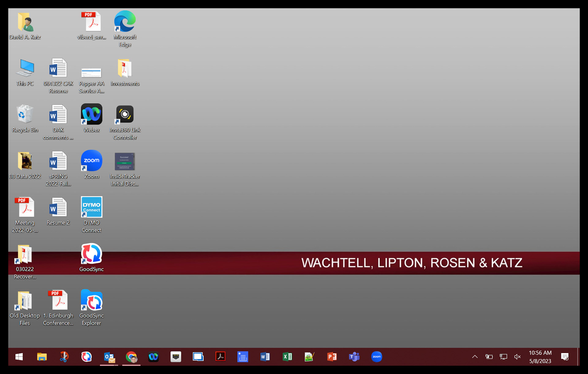Open the 061322 CAK Resume document
Screen dimensions: 588x374
58,76
